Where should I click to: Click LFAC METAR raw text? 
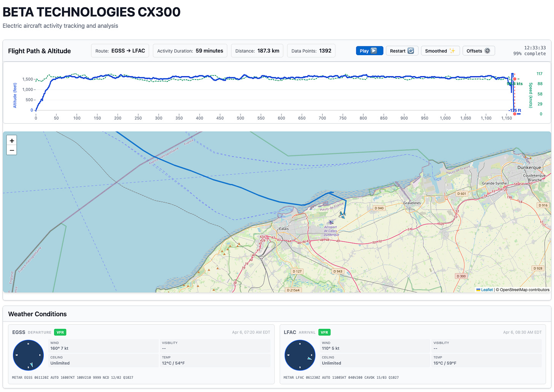tap(341, 378)
